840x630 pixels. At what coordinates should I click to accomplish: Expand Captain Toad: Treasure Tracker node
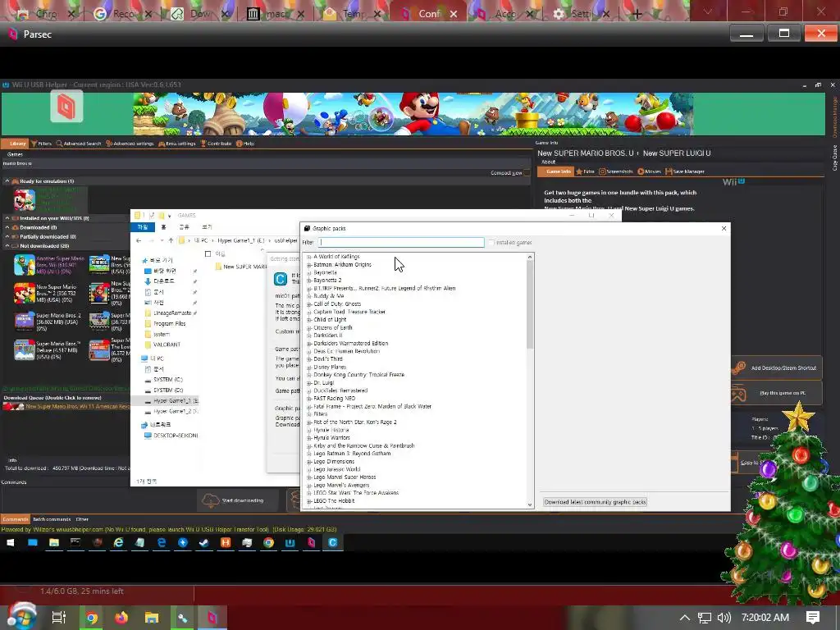[309, 313]
